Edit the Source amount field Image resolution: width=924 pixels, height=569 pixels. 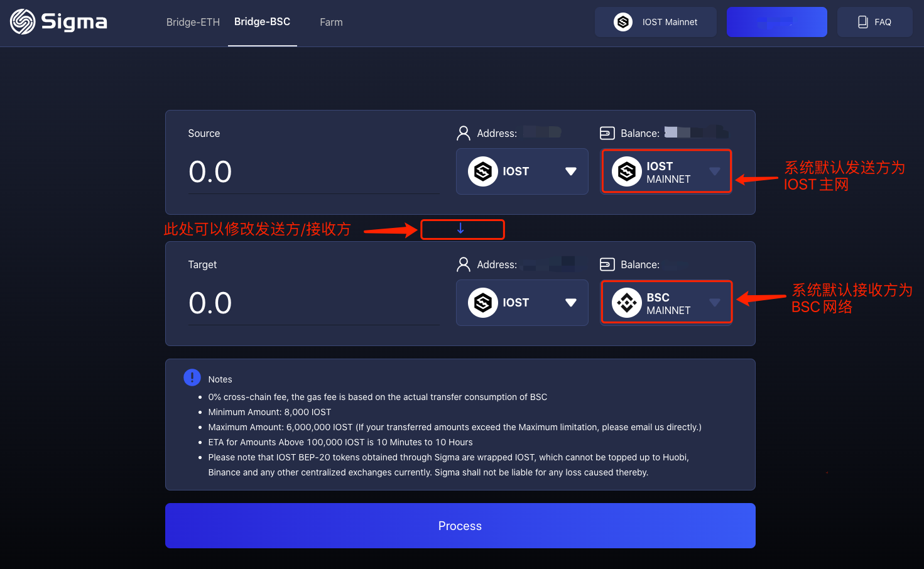click(x=313, y=172)
